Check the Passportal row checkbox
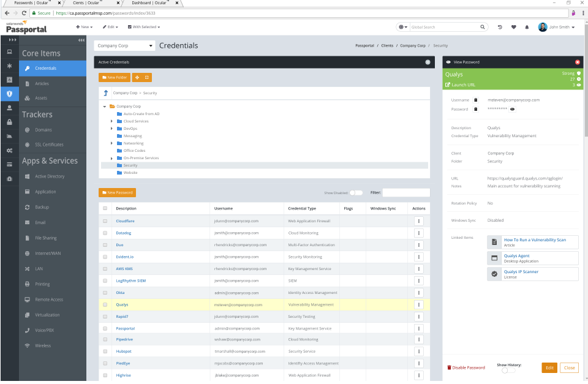Image resolution: width=588 pixels, height=384 pixels. 105,328
